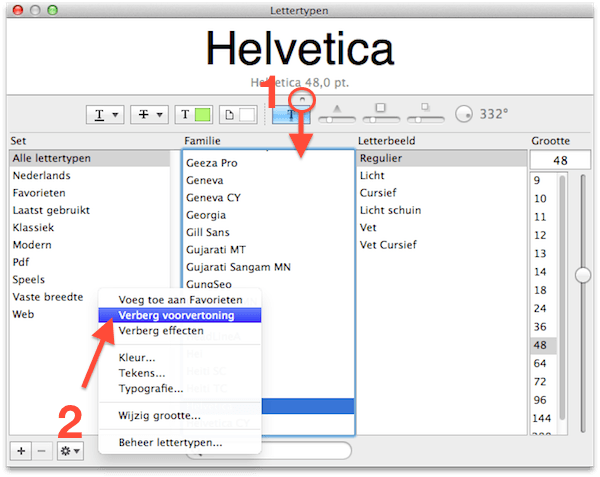Image resolution: width=600 pixels, height=477 pixels.
Task: Open the text underline style popup
Action: (x=105, y=114)
